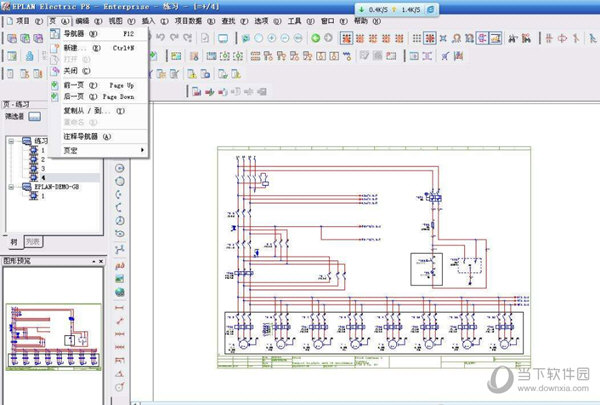
Task: Click the monitor-shaped toolbar icon
Action: [x=223, y=38]
